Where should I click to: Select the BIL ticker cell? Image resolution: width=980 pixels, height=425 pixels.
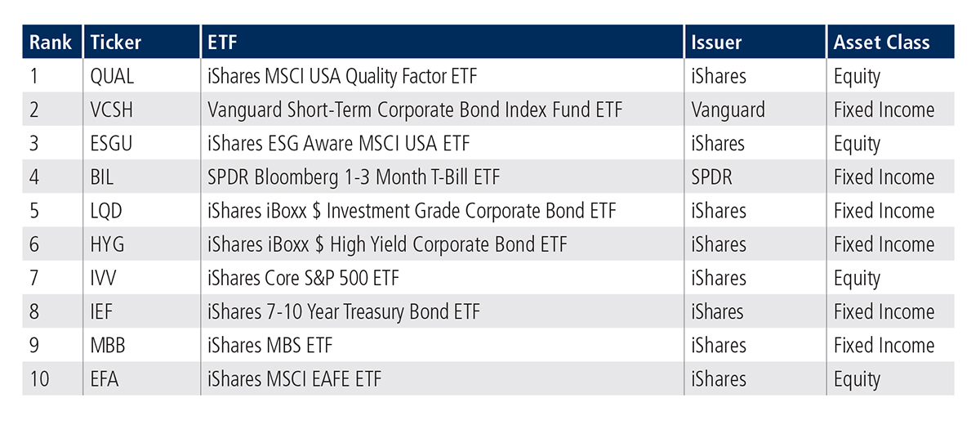click(x=105, y=177)
